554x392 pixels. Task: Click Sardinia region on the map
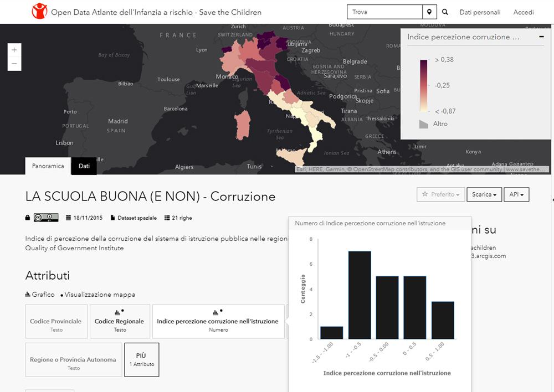coord(243,125)
